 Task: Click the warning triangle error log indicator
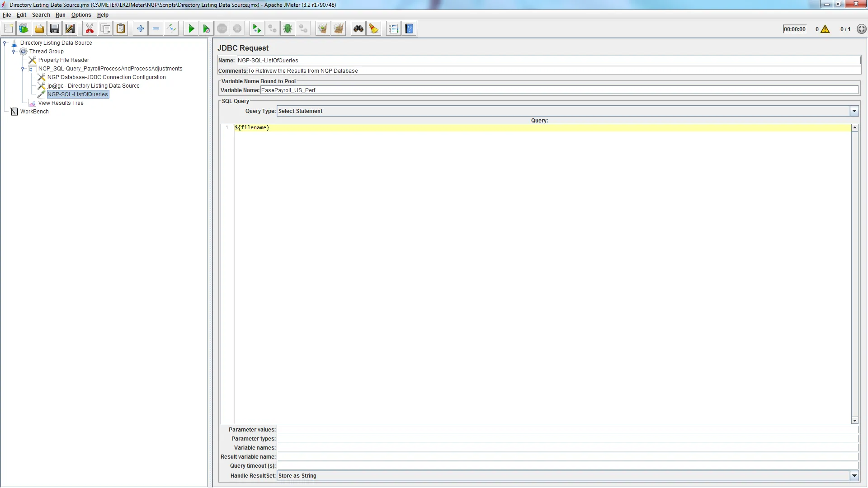[x=825, y=29]
